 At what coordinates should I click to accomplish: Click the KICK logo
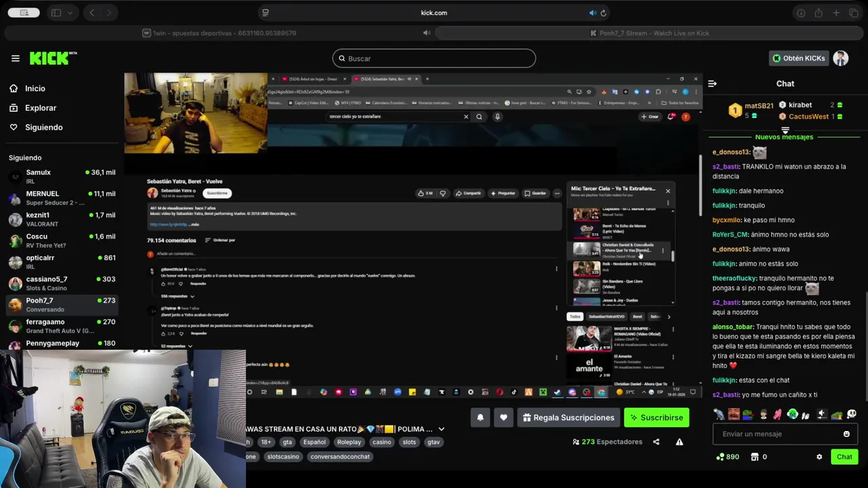click(x=53, y=58)
